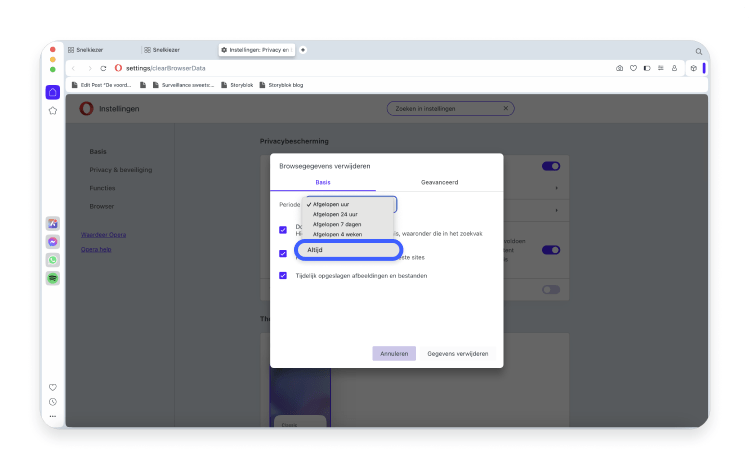This screenshot has height=470, width=750.
Task: Launch Spotify player in sidebar
Action: click(x=53, y=277)
